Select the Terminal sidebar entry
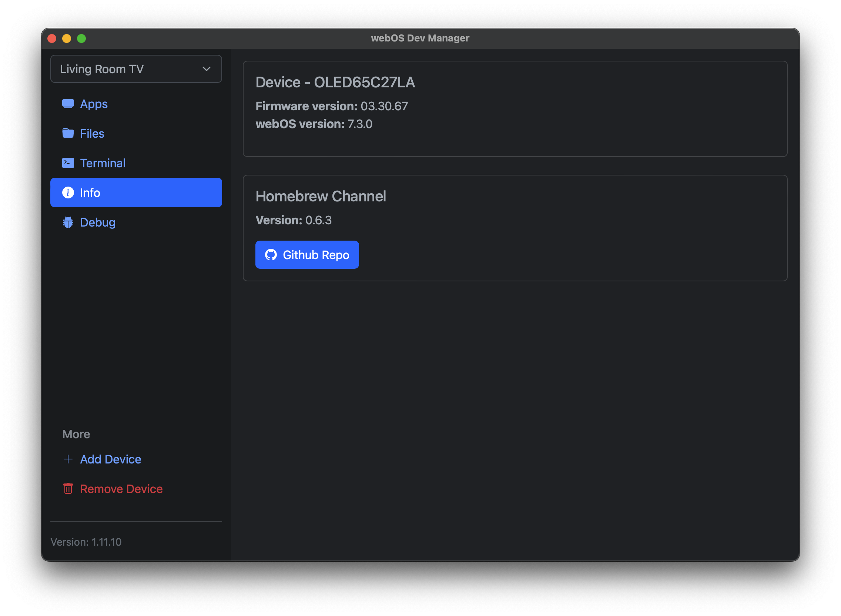 pos(102,163)
